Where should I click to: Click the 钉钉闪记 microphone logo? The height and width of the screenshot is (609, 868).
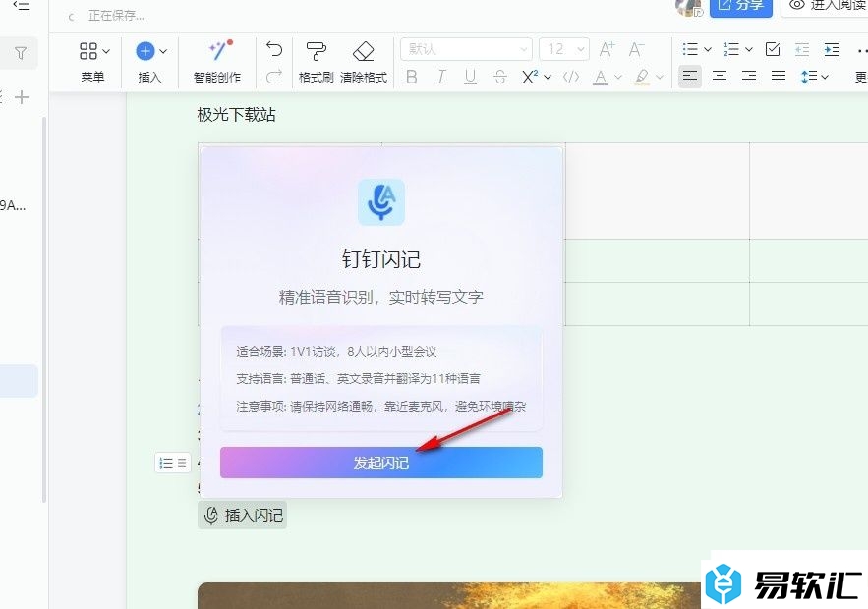(380, 202)
